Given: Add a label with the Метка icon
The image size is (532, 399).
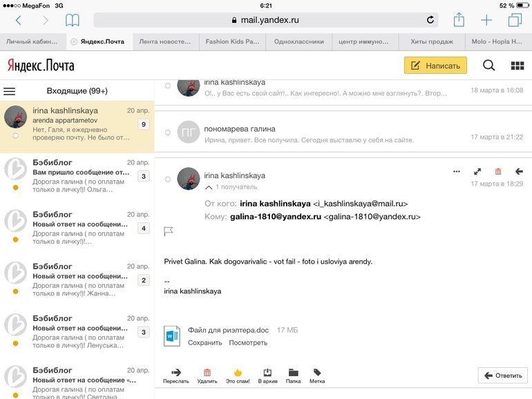Looking at the screenshot, I should click(317, 372).
